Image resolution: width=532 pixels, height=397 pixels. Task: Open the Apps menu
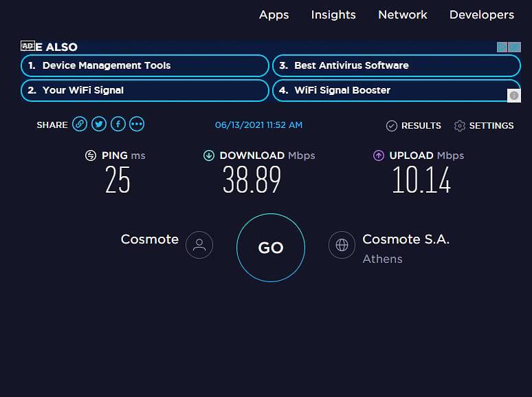(274, 15)
